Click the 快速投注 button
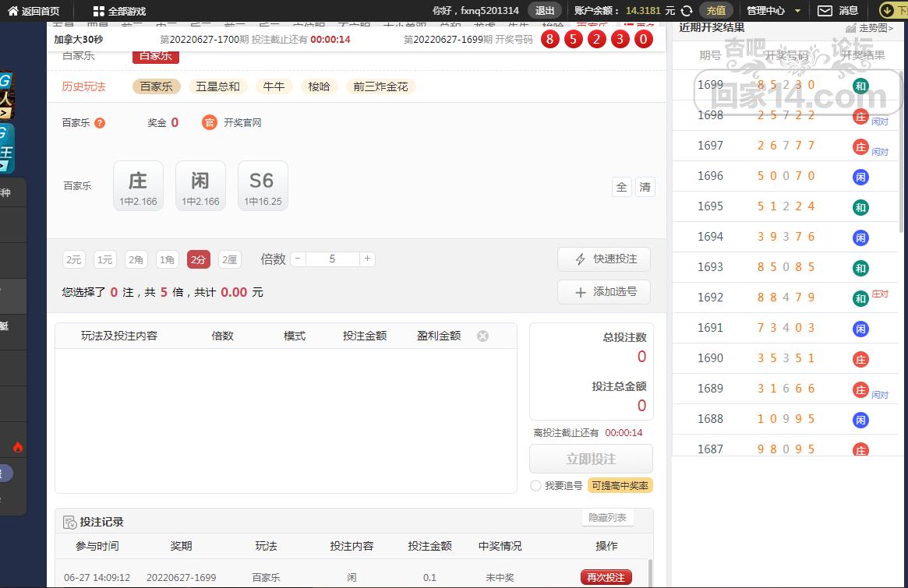Viewport: 908px width, 588px height. coord(604,259)
